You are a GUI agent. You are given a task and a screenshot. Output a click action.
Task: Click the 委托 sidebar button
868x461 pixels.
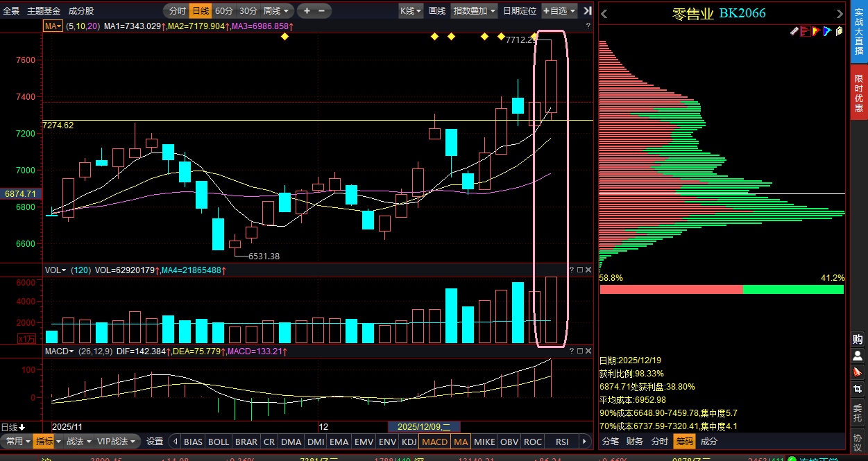[858, 411]
